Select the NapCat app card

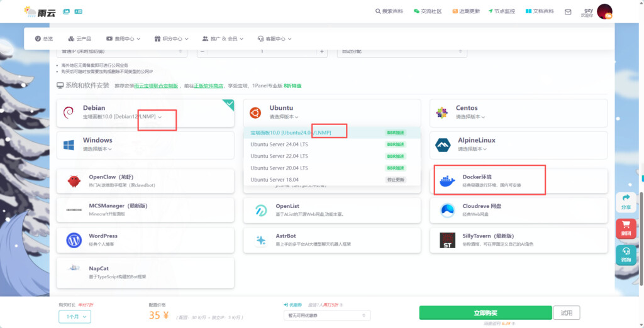click(145, 273)
